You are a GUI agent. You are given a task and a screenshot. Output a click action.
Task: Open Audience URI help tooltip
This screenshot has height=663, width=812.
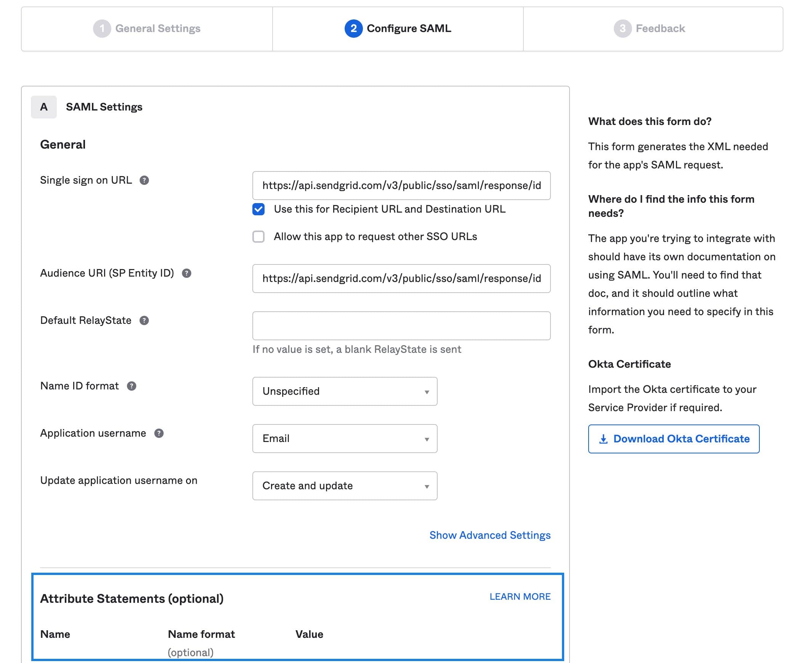coord(186,274)
